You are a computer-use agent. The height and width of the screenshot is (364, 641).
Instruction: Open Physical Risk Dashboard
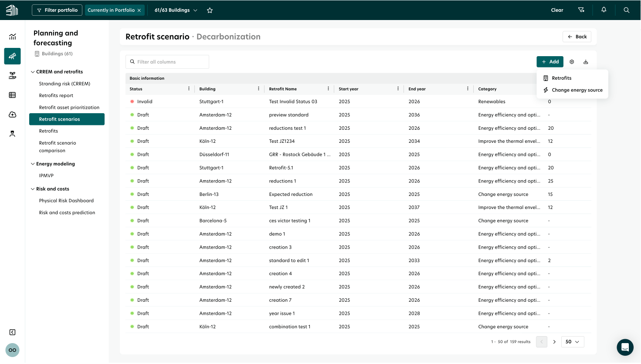pyautogui.click(x=66, y=201)
